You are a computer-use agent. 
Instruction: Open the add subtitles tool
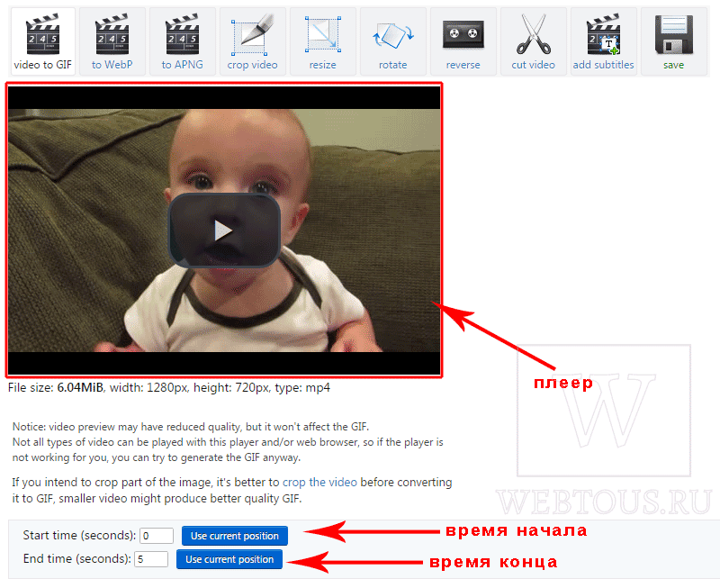(603, 41)
